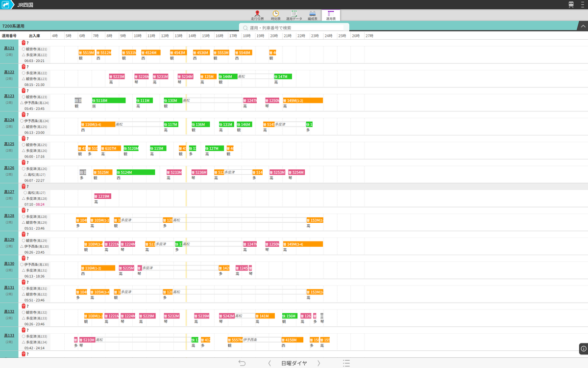This screenshot has width=588, height=368.
Task: Click red question tag icon above 高127 row
Action: [24, 186]
